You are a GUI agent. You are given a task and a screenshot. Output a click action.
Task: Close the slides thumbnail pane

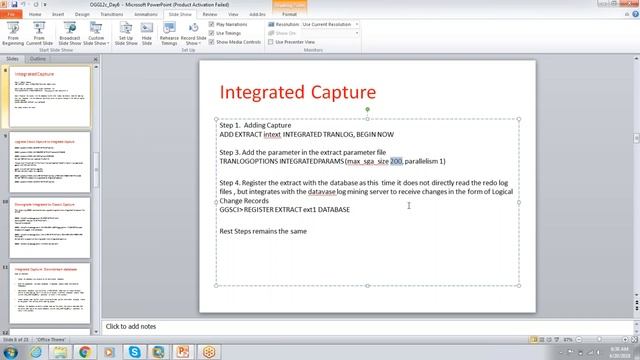tap(96, 59)
